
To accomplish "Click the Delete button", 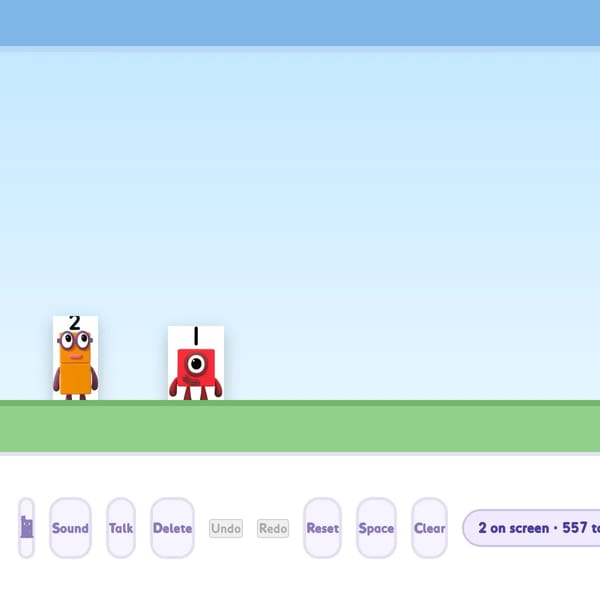I will [173, 528].
